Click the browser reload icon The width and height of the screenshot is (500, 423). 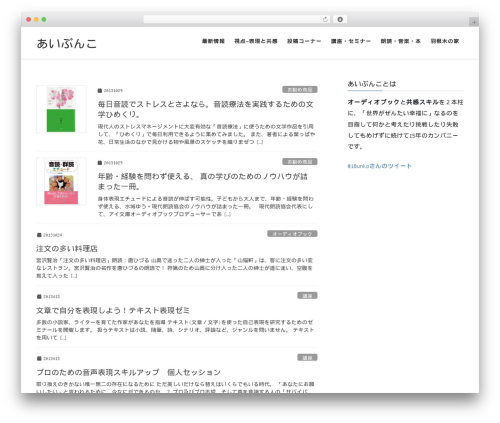click(325, 20)
